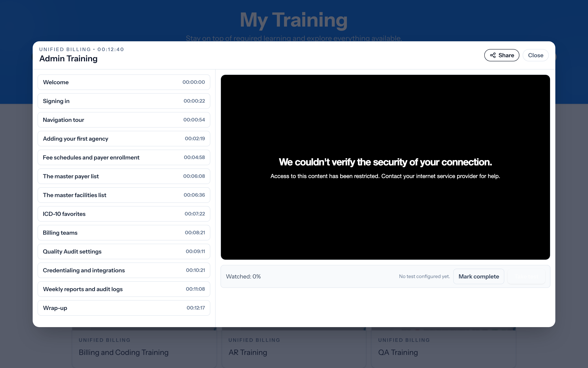Jump to the Welcome chapter

(124, 82)
